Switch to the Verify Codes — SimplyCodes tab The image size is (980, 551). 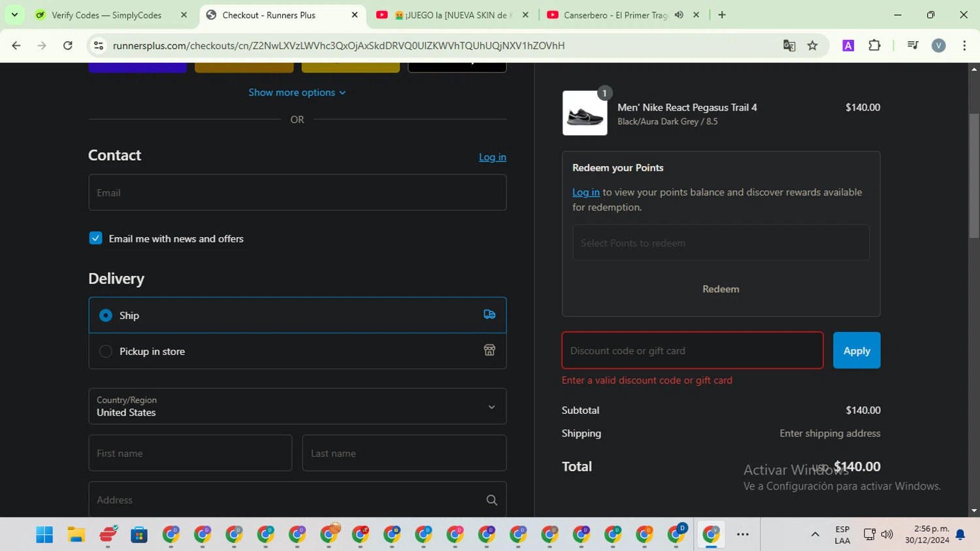point(106,15)
